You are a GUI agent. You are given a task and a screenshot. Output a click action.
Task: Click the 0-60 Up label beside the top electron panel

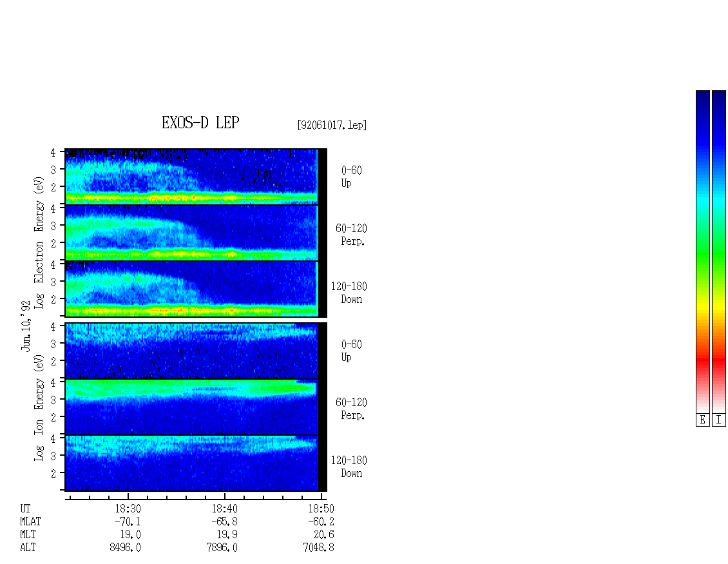point(352,177)
